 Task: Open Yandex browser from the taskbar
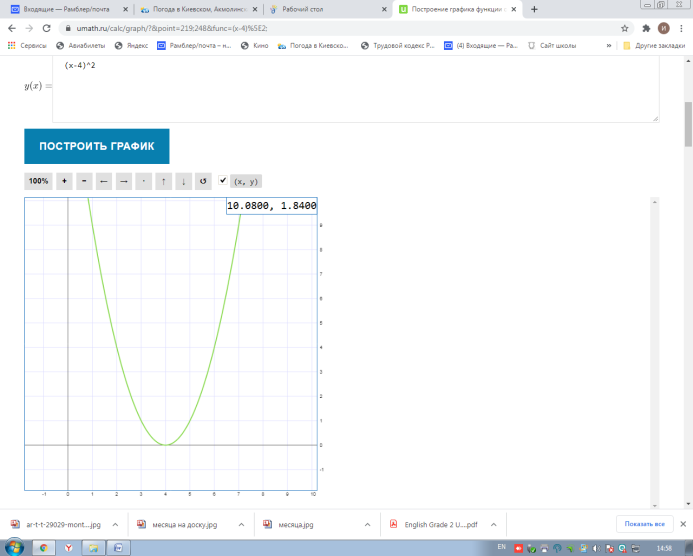click(x=69, y=548)
